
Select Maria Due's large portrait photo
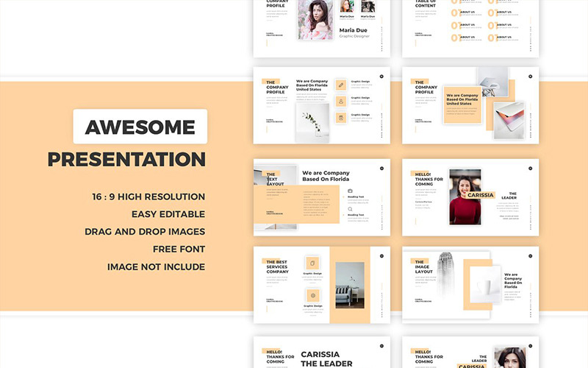point(315,20)
